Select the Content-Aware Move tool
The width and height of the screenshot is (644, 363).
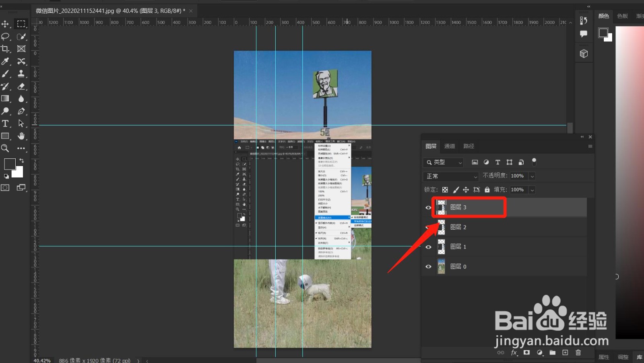[x=21, y=62]
